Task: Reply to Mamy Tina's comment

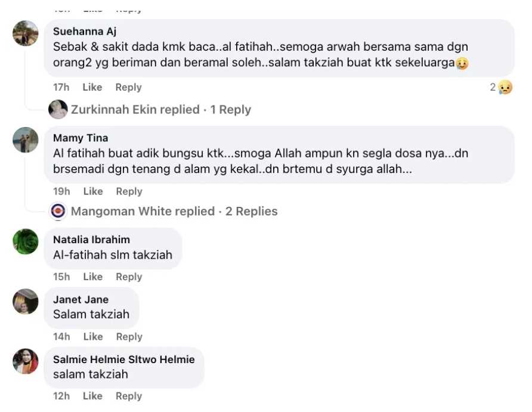Action: pyautogui.click(x=129, y=191)
